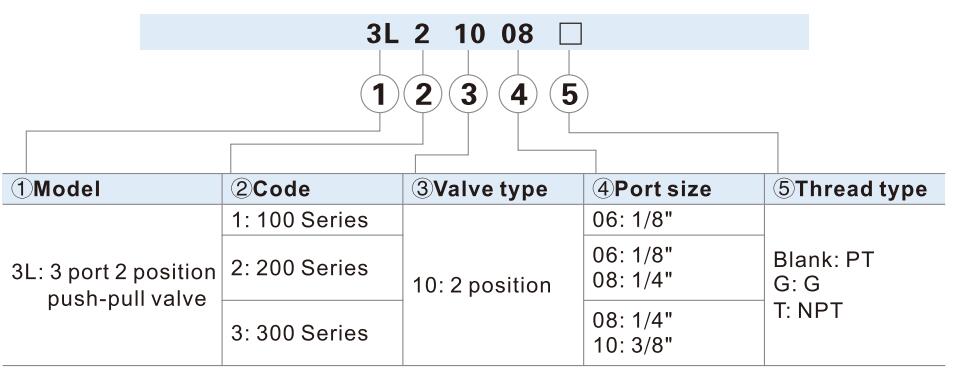Click the circled number 2 marker
The image size is (953, 369).
[x=423, y=95]
